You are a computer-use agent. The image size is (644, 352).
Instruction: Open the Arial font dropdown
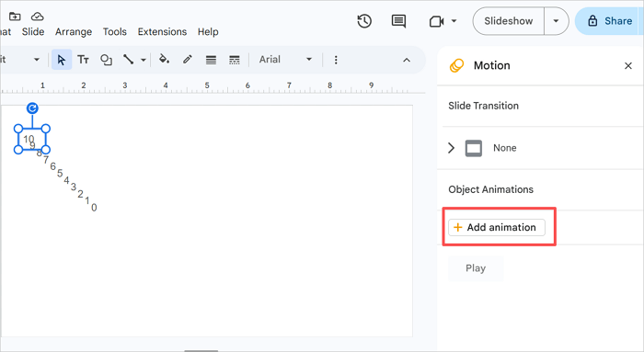pos(285,60)
